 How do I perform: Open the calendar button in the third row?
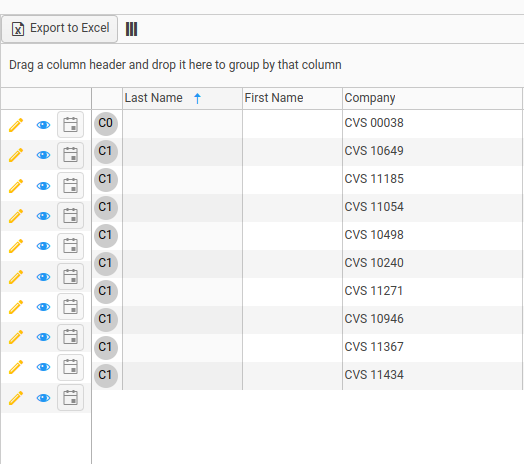pos(71,186)
